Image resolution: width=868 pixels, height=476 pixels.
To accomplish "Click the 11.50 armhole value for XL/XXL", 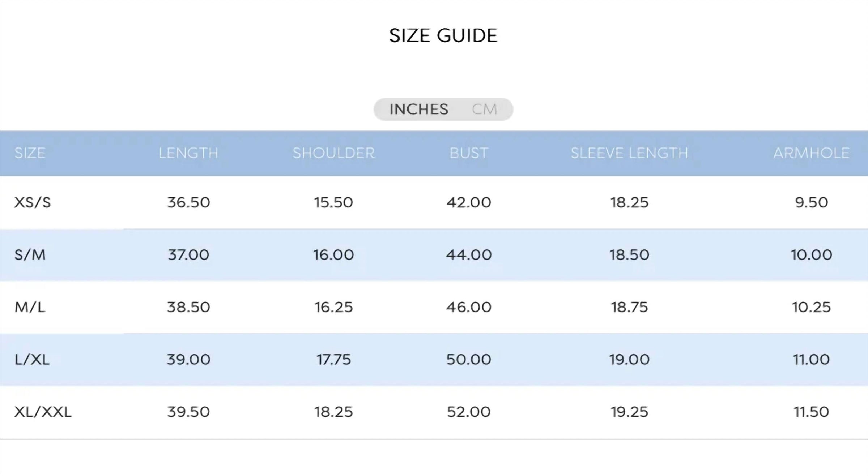I will pos(811,412).
